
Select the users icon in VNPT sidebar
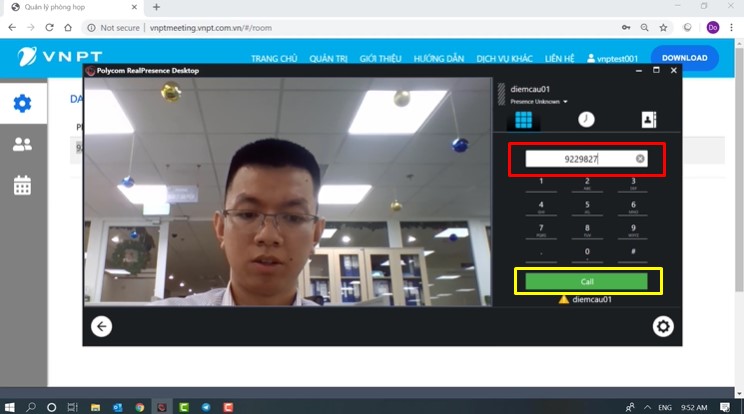click(22, 144)
